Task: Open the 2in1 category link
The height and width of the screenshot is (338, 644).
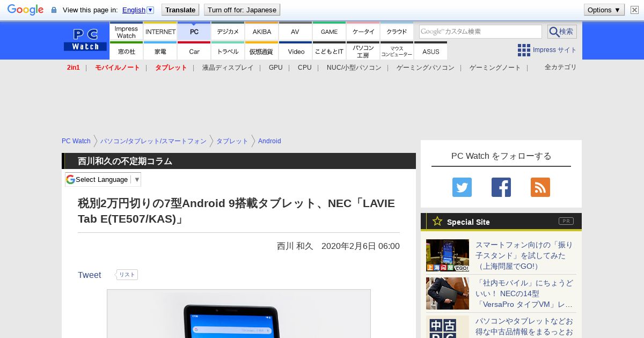Action: click(74, 68)
